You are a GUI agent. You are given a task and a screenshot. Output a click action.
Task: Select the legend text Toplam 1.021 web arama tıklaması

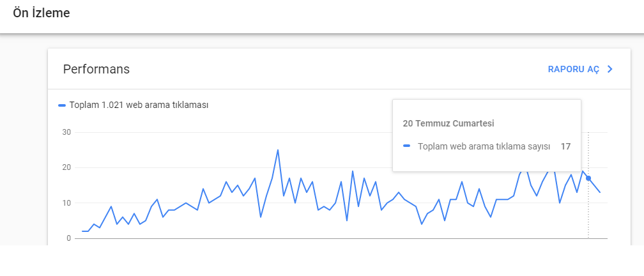point(139,105)
